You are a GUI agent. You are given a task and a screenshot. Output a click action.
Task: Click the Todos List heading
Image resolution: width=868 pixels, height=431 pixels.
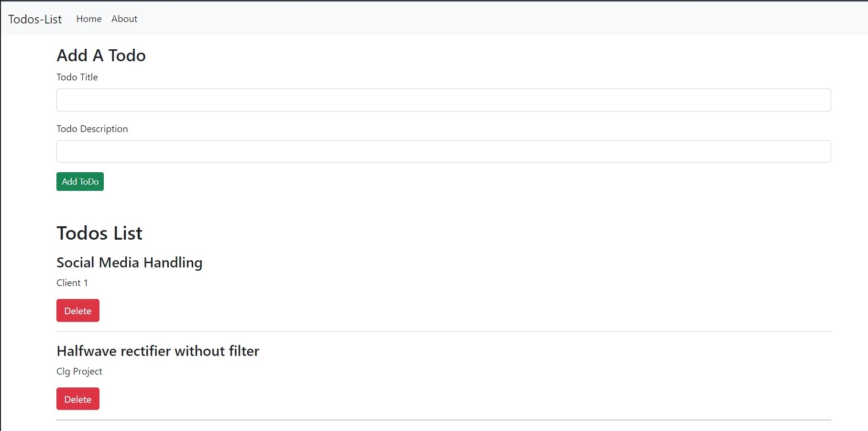tap(99, 233)
